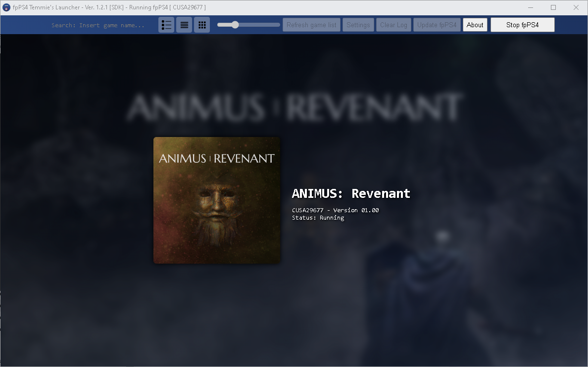Stop fpPS4 emulation

[522, 24]
